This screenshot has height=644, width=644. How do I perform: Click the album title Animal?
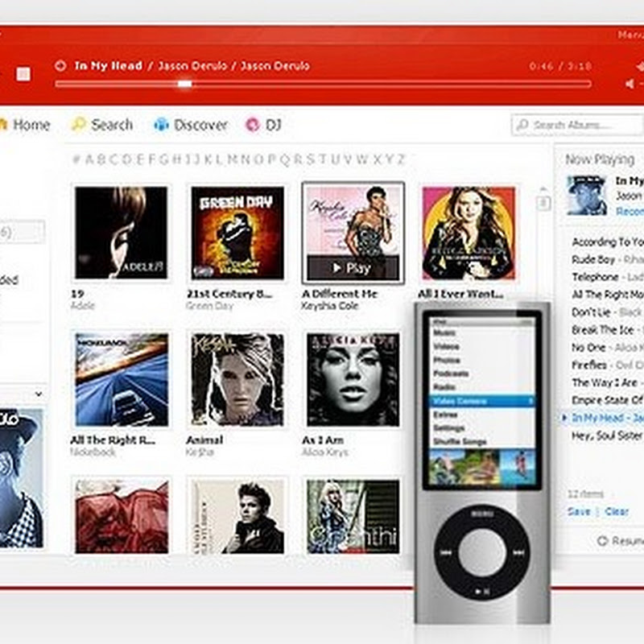point(204,440)
